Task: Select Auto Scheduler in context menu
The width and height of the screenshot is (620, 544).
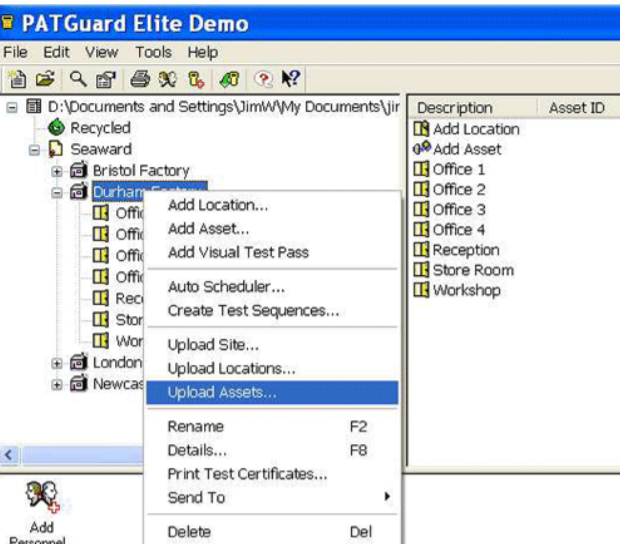Action: (226, 287)
